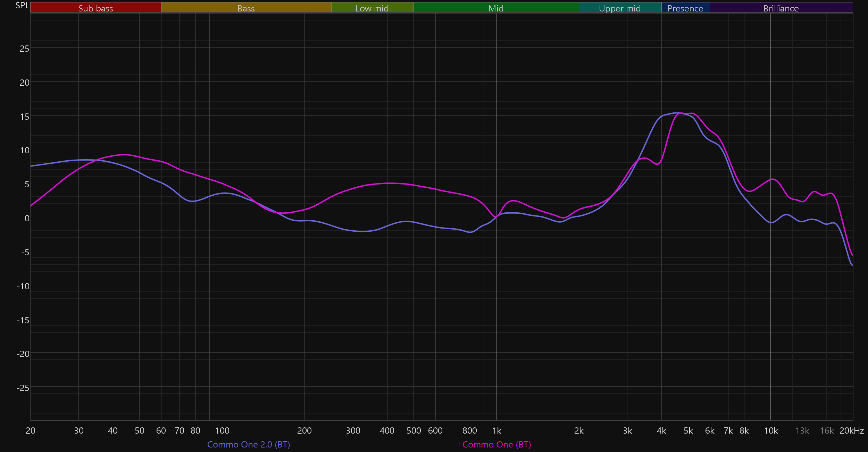
Task: Select the Mid frequency band header
Action: click(496, 8)
